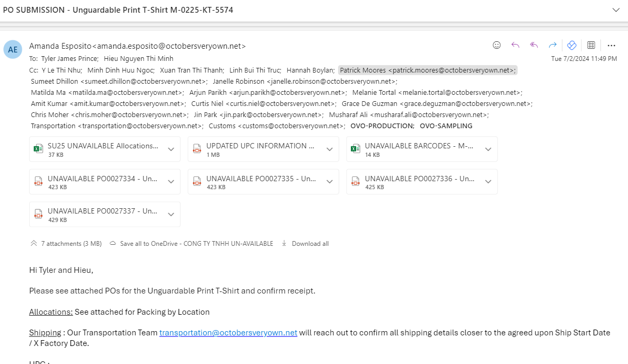The height and width of the screenshot is (364, 628).
Task: Click Cc recipient Matilda Ma
Action: tap(107, 93)
